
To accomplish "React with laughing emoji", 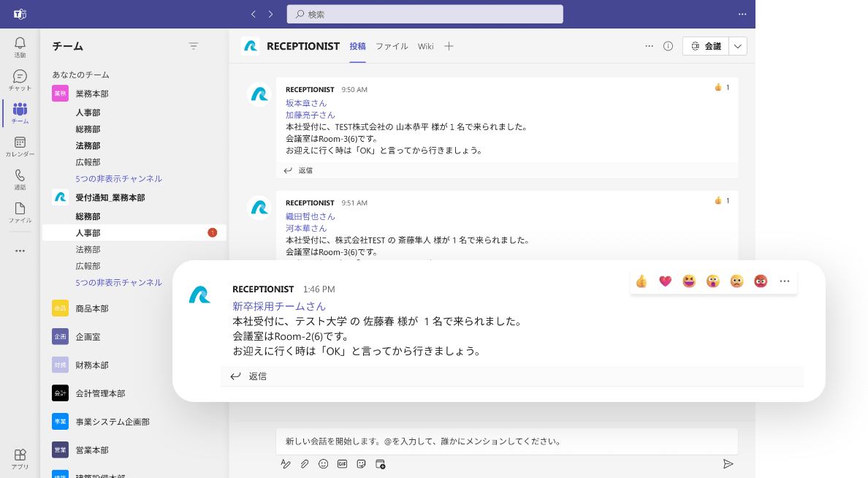I will pyautogui.click(x=689, y=281).
